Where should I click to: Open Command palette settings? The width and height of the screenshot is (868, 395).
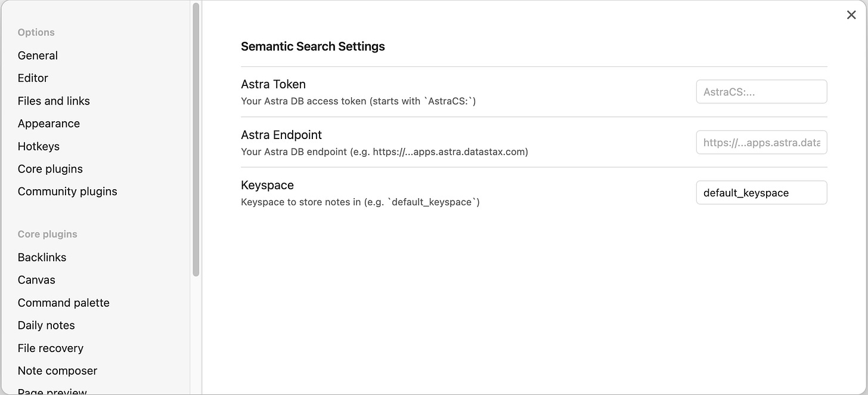click(x=64, y=303)
